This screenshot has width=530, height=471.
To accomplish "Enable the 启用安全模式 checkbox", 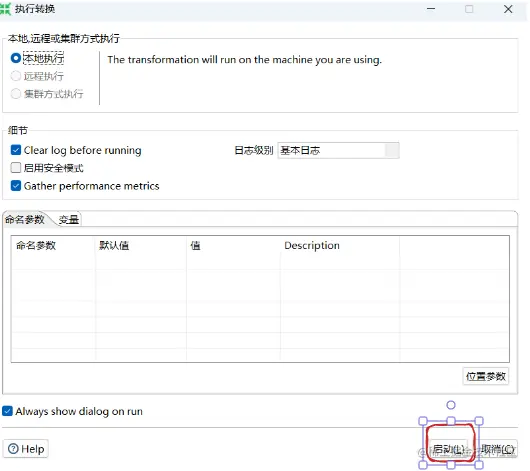I will [16, 168].
